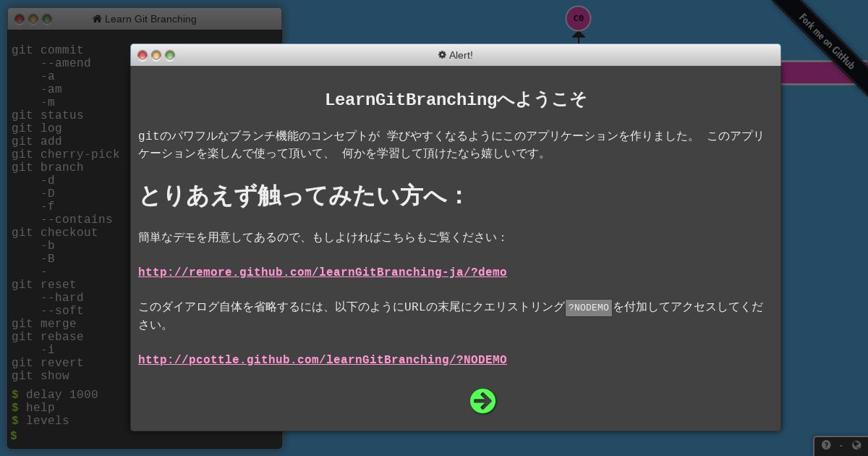Select the C0 commit node
868x456 pixels.
(x=578, y=18)
